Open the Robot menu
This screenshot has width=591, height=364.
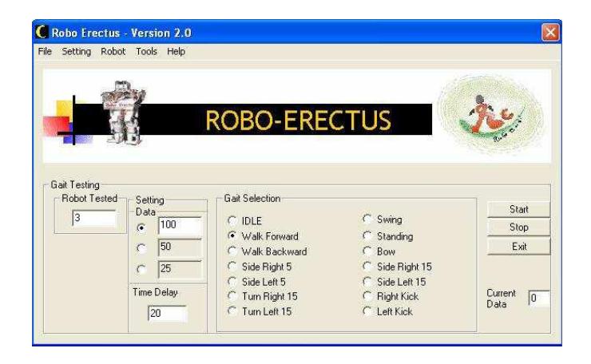[113, 51]
